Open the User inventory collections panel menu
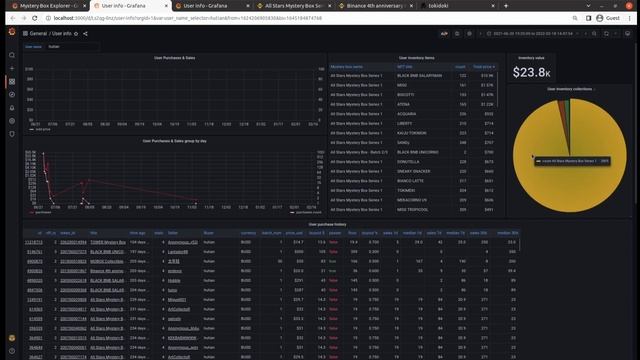Screen dimensions: 640x360 569,89
